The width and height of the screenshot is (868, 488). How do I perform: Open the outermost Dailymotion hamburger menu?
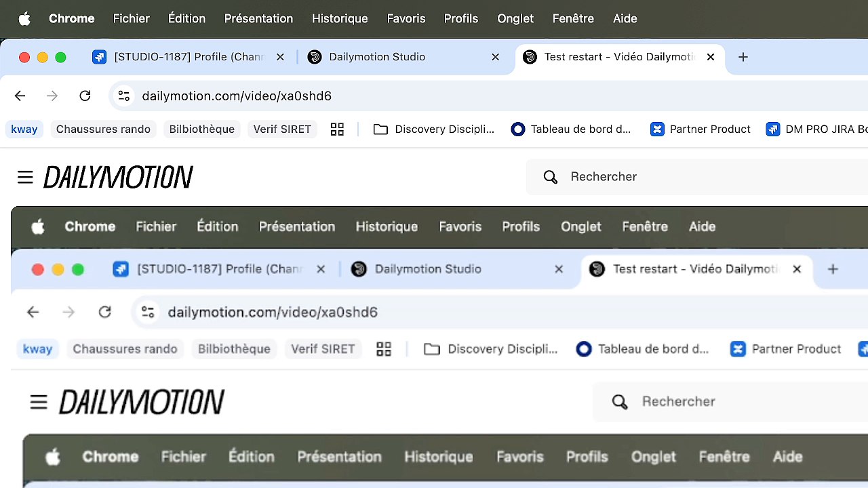pos(25,178)
